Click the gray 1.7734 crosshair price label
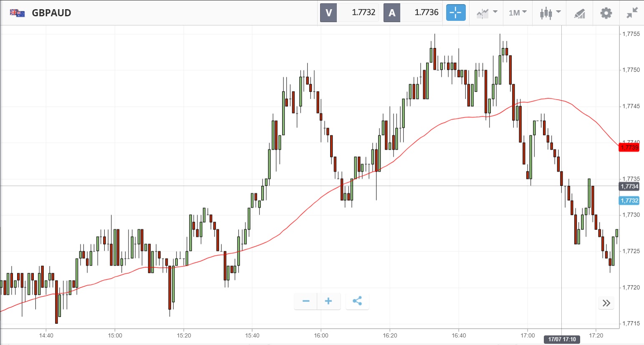Viewport: 644px width, 345px height. coord(629,186)
